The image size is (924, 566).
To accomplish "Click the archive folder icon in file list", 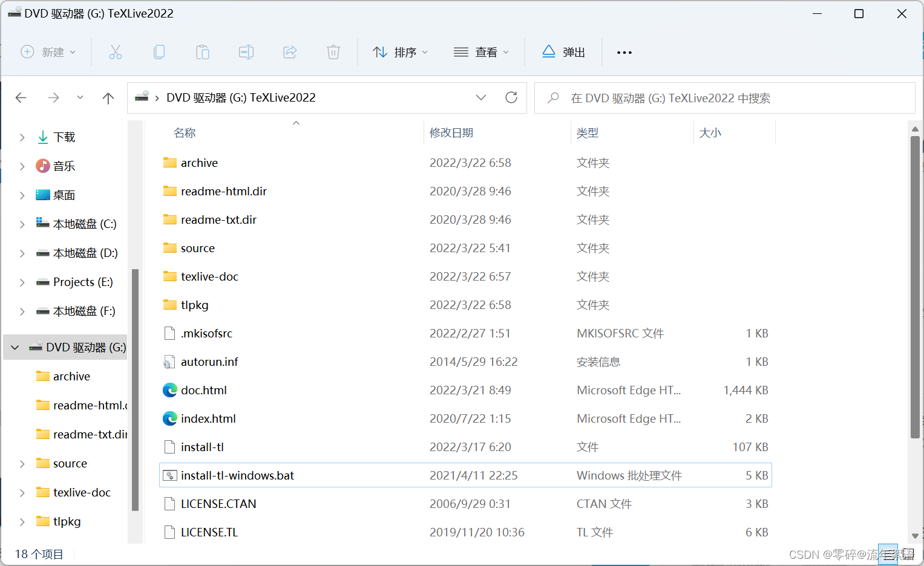I will click(170, 163).
